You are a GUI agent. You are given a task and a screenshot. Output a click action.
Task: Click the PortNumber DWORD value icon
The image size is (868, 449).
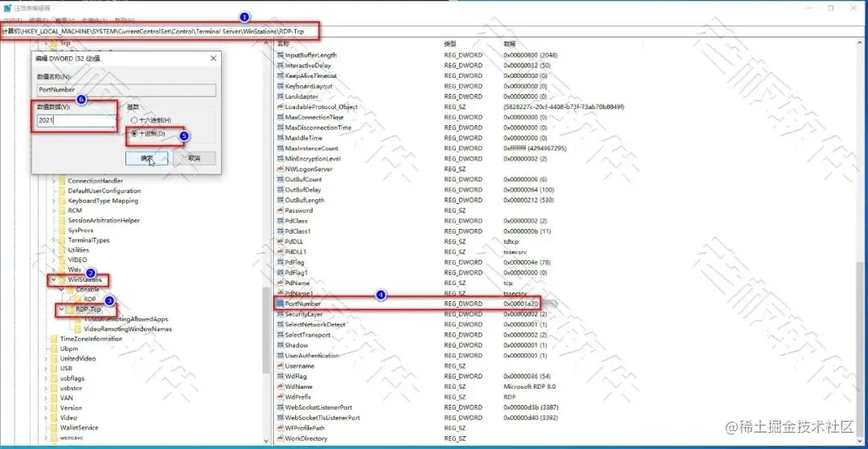tap(280, 304)
